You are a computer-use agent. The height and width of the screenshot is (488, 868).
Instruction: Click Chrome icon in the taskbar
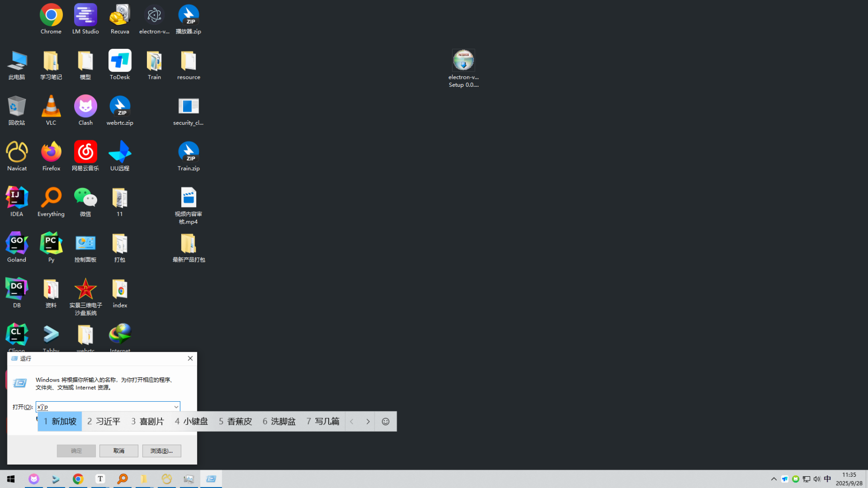(x=78, y=479)
